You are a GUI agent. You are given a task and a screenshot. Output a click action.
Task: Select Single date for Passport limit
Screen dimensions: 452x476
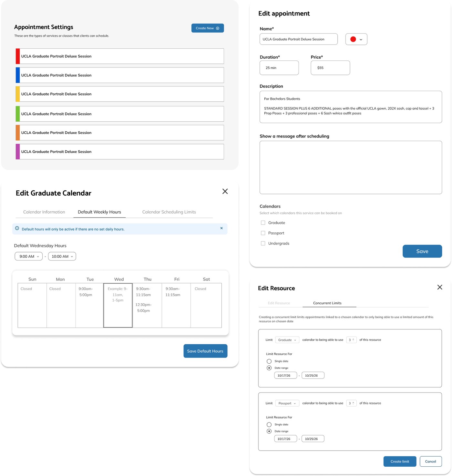point(269,425)
